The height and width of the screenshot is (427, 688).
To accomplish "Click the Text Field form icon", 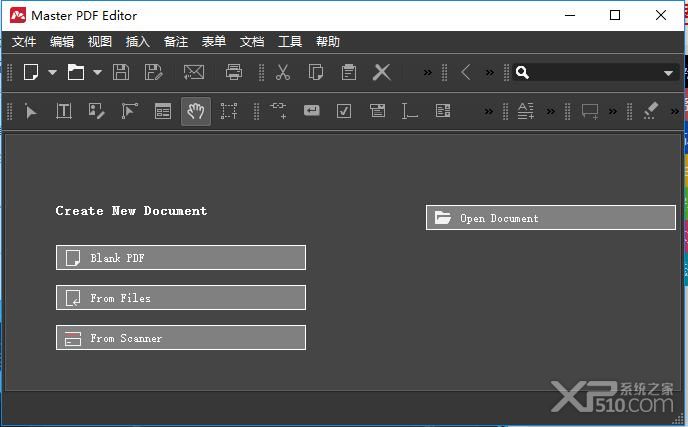I will coord(409,111).
